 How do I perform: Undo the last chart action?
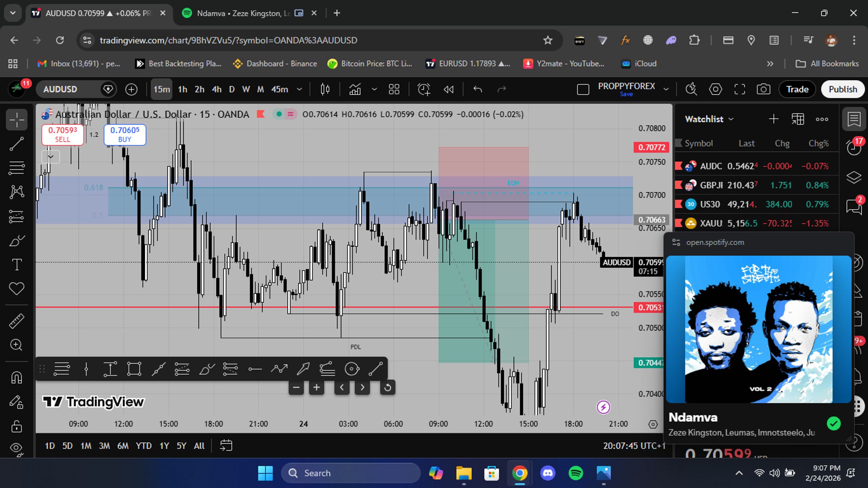pyautogui.click(x=477, y=89)
